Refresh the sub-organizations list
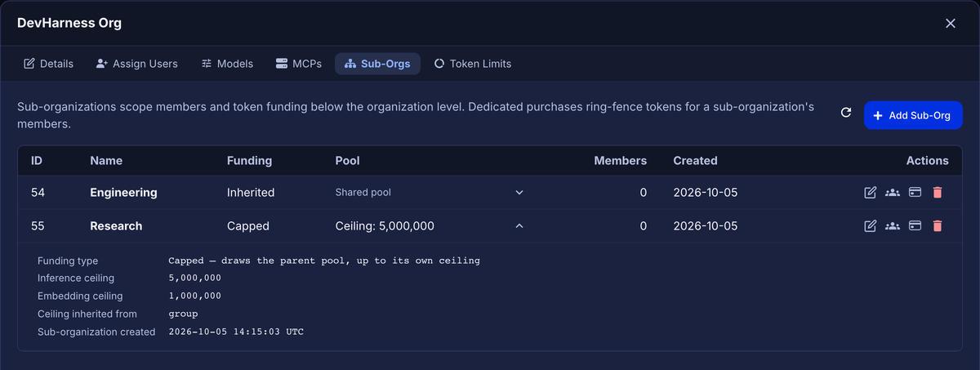This screenshot has height=370, width=980. coord(846,113)
